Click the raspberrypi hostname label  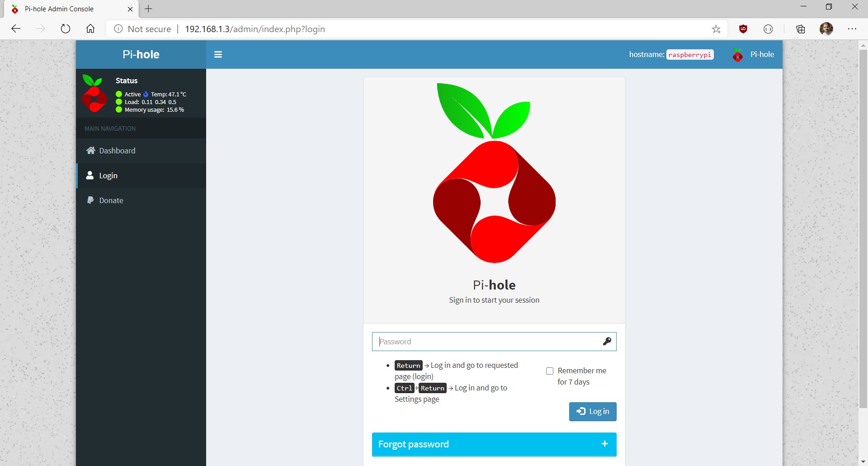point(689,55)
